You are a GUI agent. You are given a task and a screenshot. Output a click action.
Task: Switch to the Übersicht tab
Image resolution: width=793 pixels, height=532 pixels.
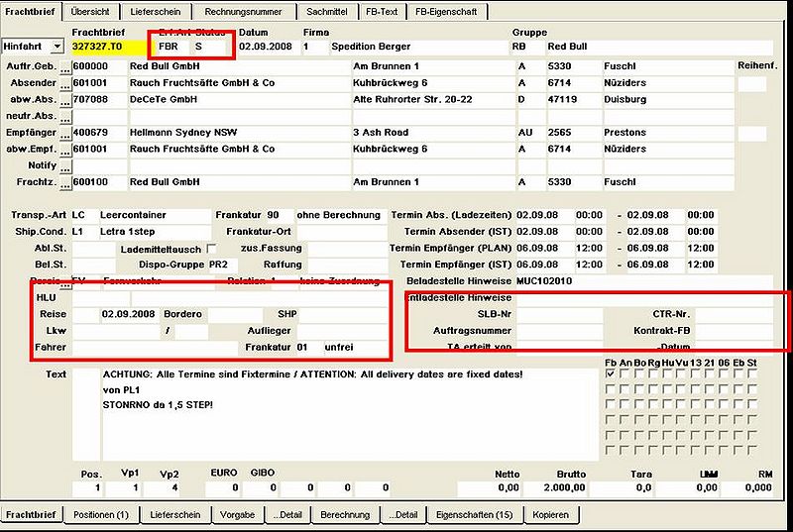90,11
